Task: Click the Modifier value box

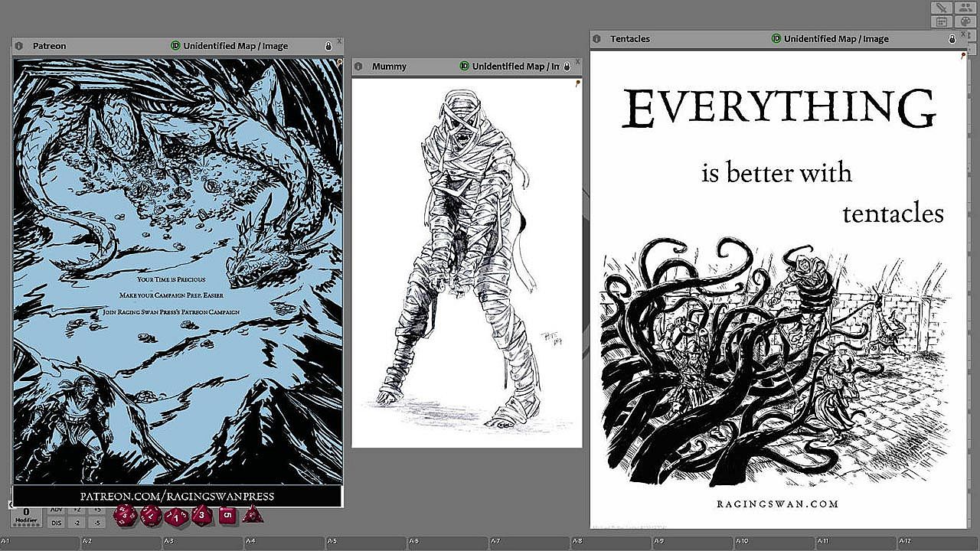Action: tap(25, 514)
